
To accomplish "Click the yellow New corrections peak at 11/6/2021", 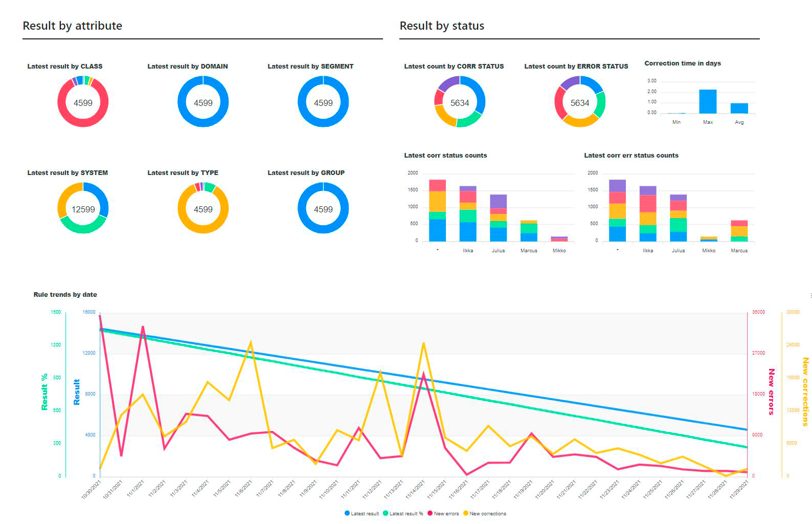I will pos(251,342).
